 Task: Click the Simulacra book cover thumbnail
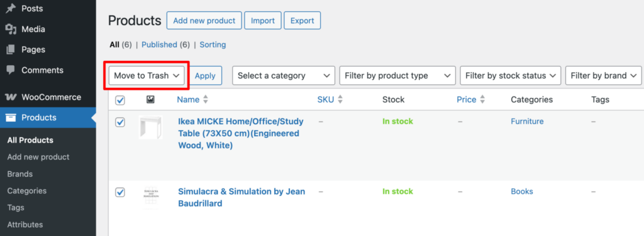pyautogui.click(x=151, y=198)
